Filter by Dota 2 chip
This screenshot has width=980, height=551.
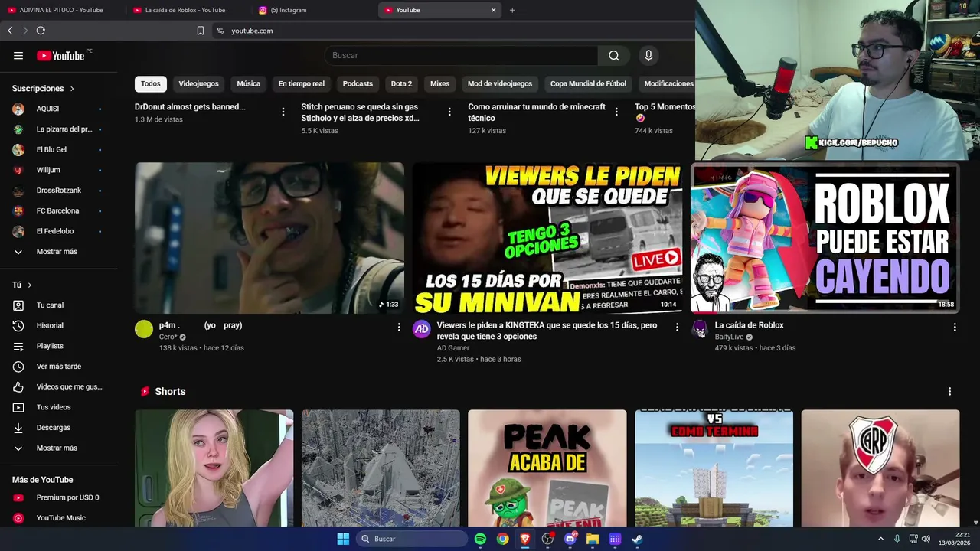click(401, 84)
